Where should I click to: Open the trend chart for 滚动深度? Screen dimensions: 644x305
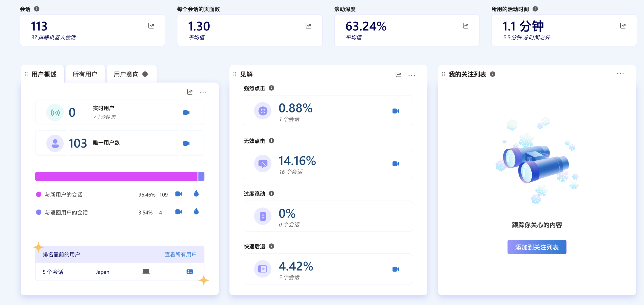click(x=466, y=26)
